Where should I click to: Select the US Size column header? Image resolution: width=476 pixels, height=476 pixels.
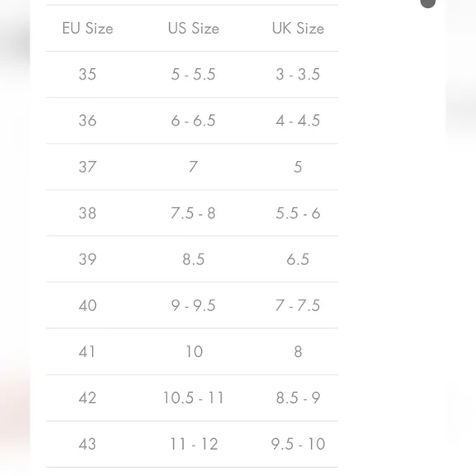coord(194,28)
